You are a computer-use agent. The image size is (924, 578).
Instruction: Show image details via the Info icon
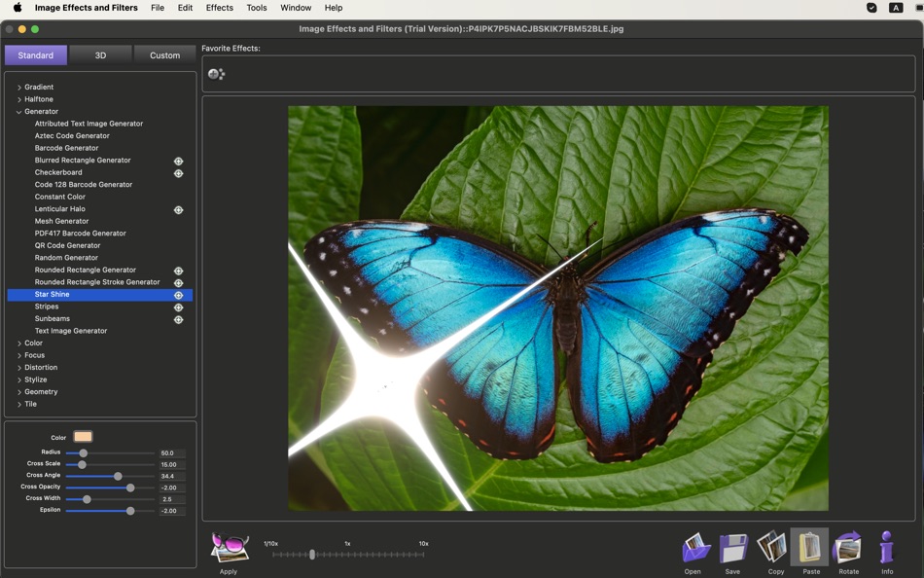coord(886,548)
